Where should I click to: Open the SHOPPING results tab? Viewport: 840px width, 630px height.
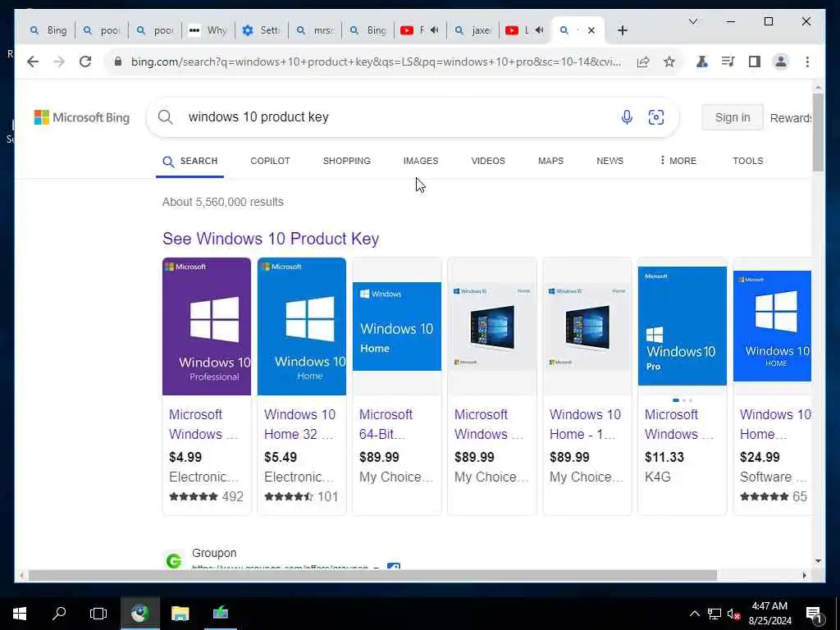click(347, 161)
